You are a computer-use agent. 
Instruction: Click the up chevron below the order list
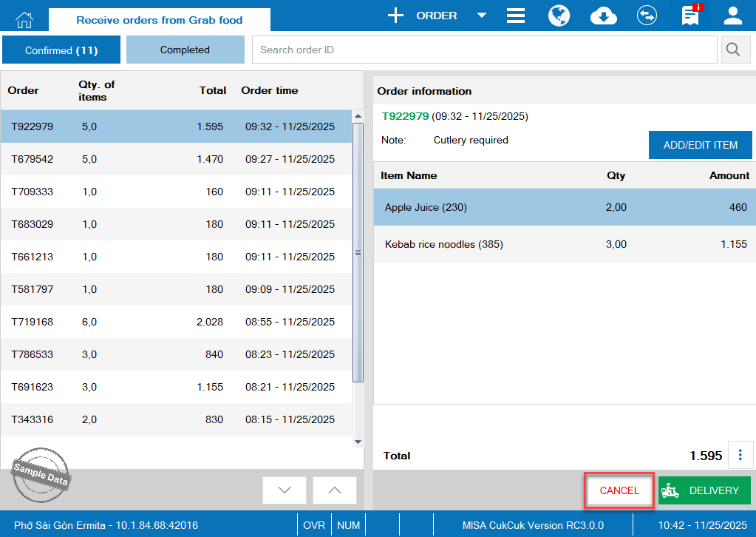(x=334, y=490)
